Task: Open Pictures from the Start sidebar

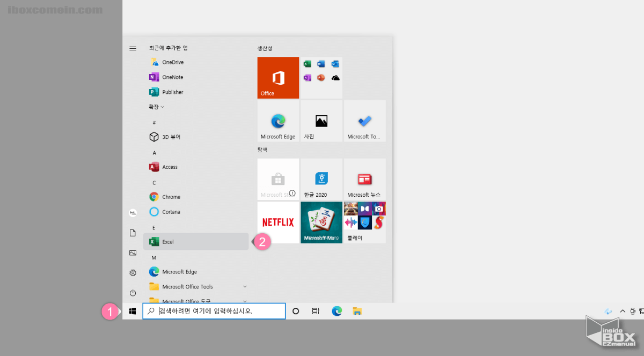Action: pos(133,252)
